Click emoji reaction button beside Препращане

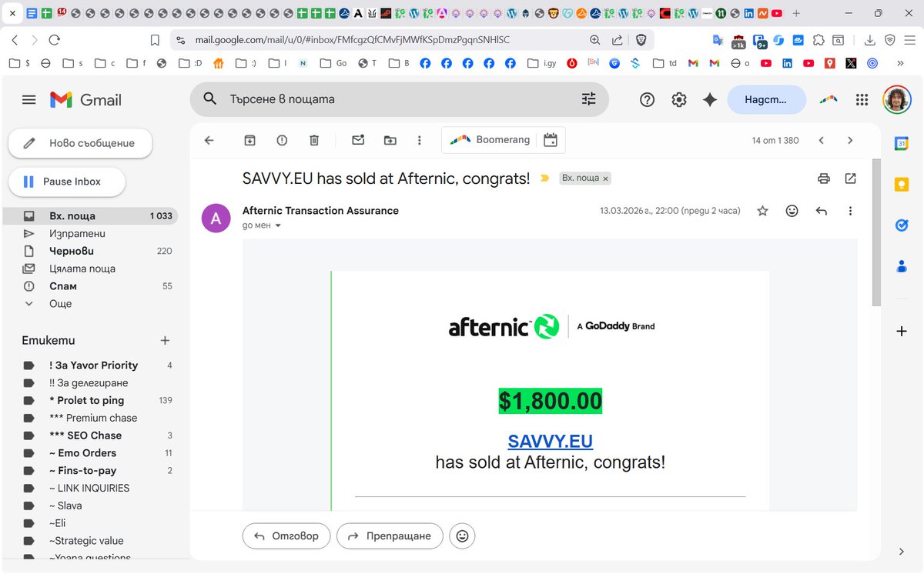coord(462,536)
